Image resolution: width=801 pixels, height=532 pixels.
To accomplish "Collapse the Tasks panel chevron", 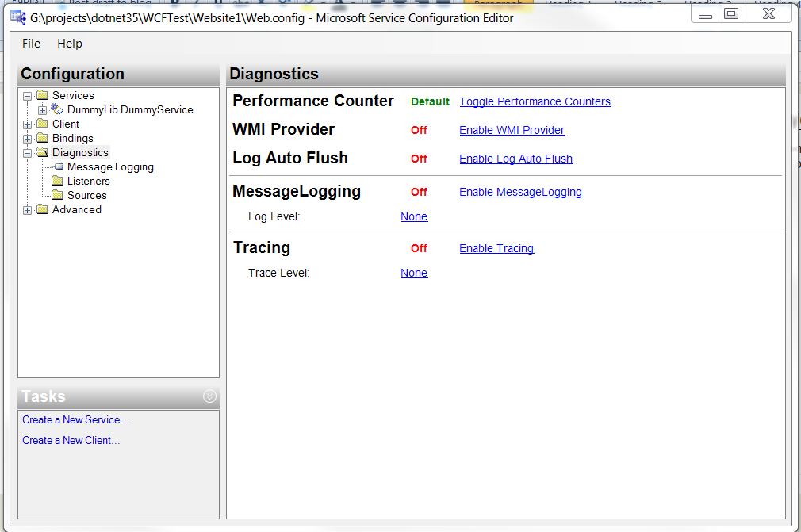I will [x=209, y=396].
